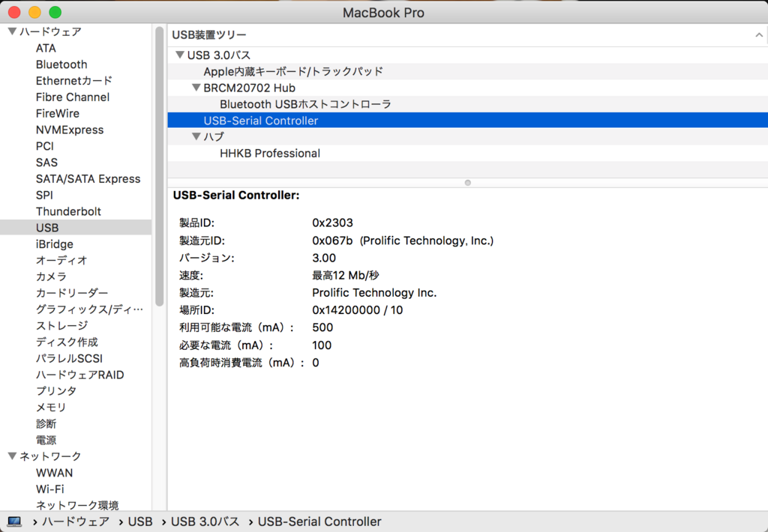Click the sidebar vertical scrollbar thumb
This screenshot has width=768, height=532.
point(159,166)
